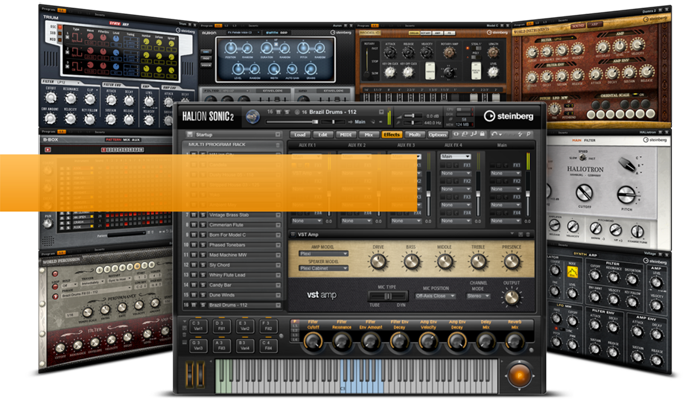Click the orange sphere controller
700x400 pixels.
[x=519, y=374]
